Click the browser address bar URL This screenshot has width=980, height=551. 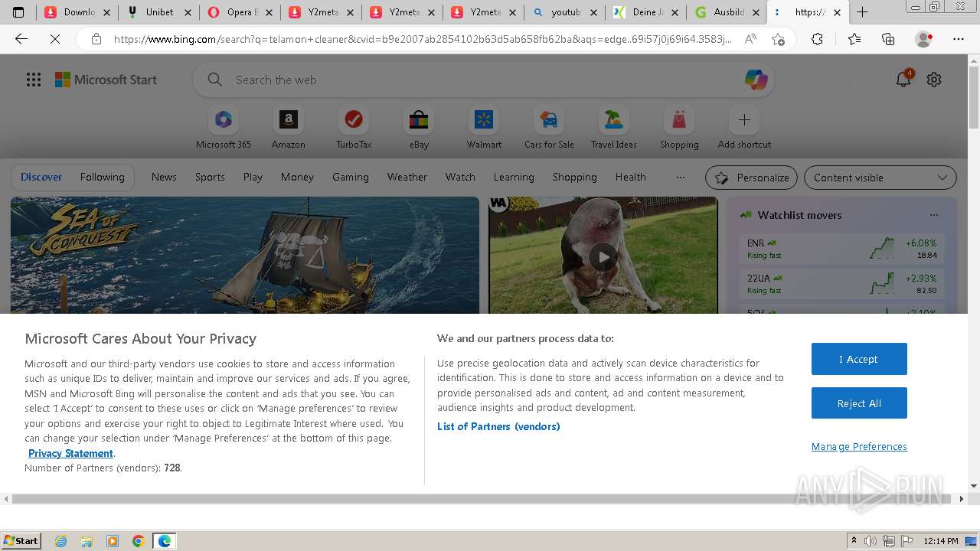coord(422,39)
